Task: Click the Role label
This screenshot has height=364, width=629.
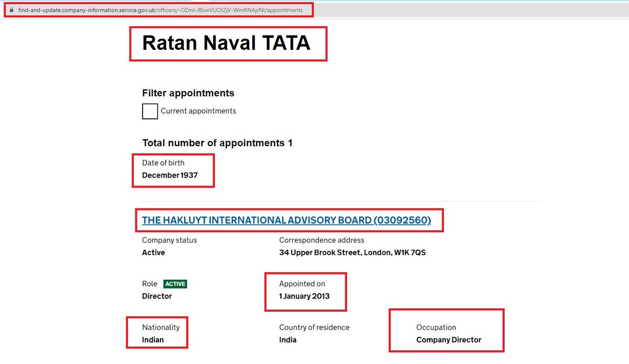Action: coord(149,284)
